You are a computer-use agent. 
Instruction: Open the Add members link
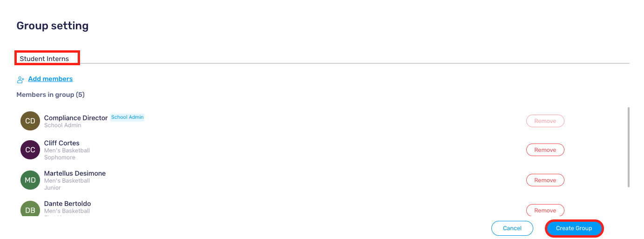pos(50,79)
